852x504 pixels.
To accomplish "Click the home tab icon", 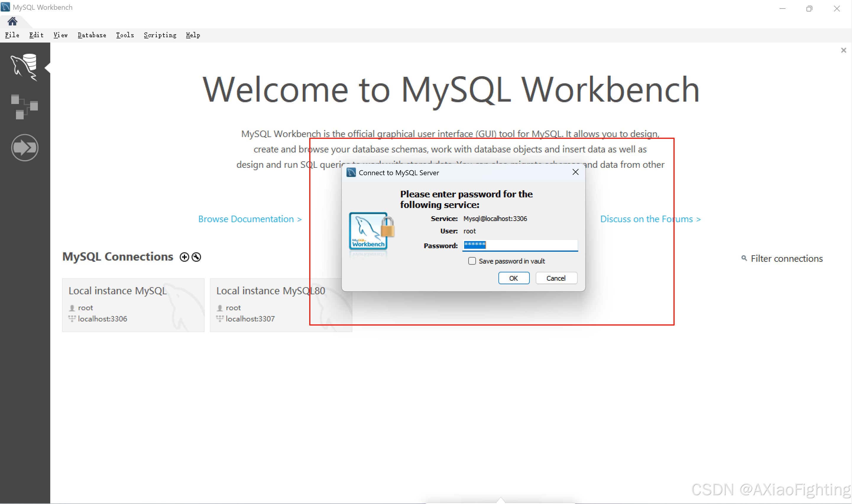I will coord(13,21).
